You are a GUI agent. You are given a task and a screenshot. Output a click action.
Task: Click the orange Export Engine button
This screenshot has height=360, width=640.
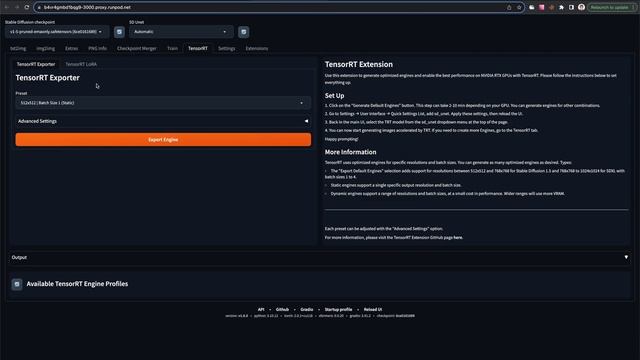click(x=163, y=140)
